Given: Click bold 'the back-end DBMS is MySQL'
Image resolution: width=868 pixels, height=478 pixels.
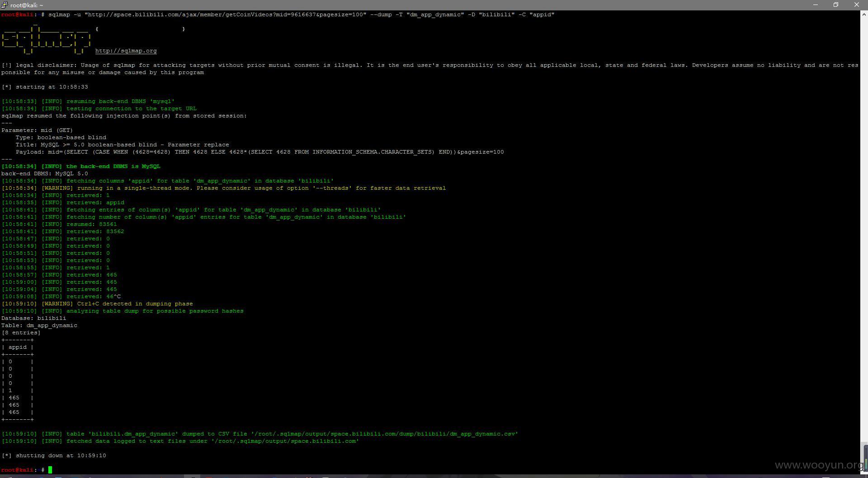Looking at the screenshot, I should [113, 166].
